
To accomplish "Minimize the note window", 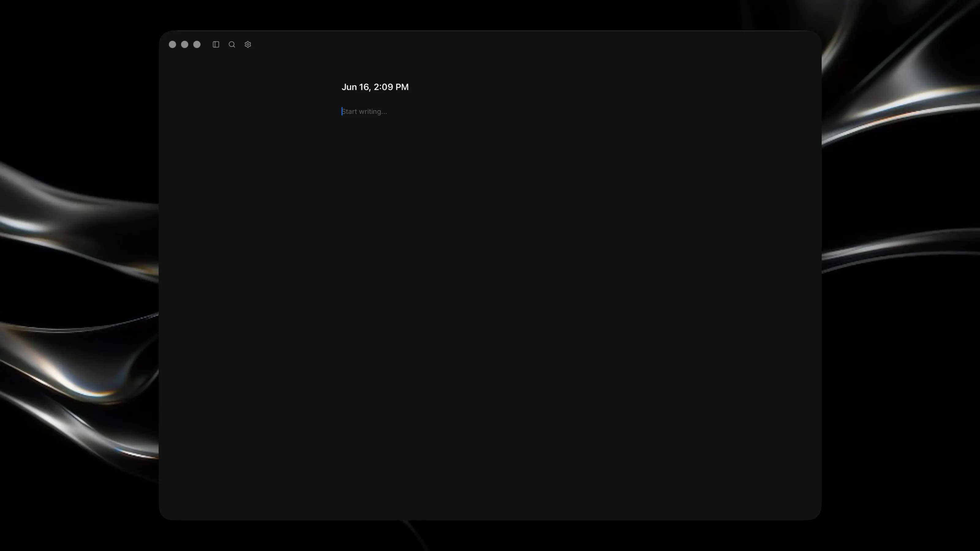I will point(184,44).
